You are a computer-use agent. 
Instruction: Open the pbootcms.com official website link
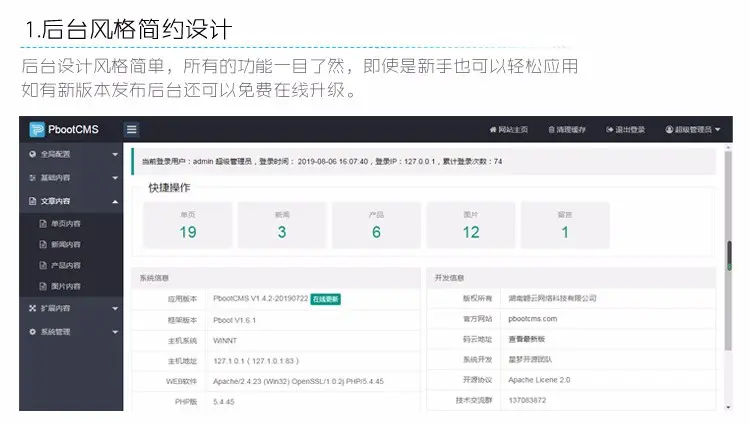[x=531, y=319]
